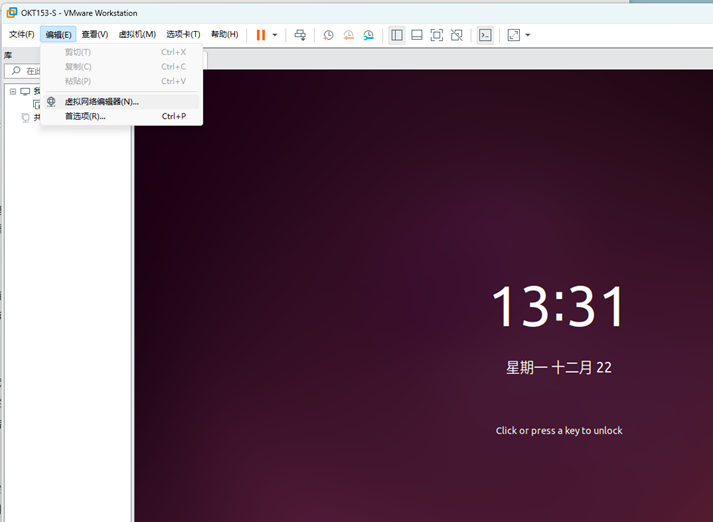Choose 虚拟网络编辑器(N)... from Edit menu
The height and width of the screenshot is (522, 713).
point(121,101)
